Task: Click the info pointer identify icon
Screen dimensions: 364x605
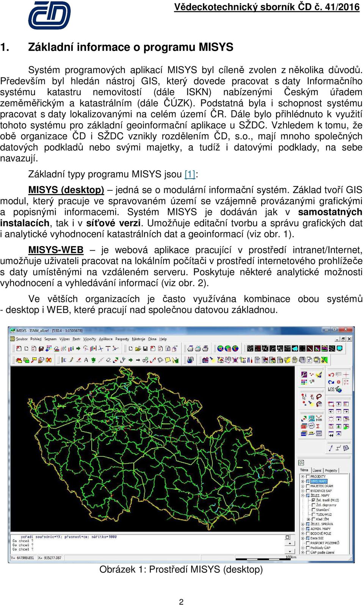Action: click(x=304, y=397)
